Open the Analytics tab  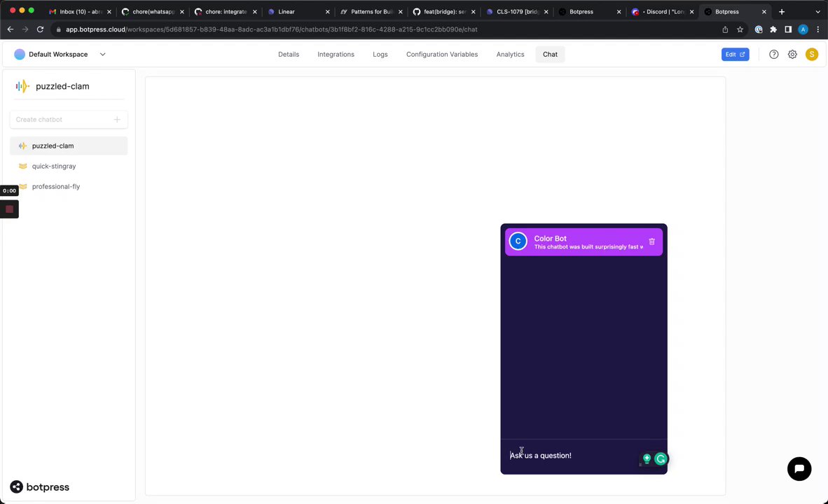[x=510, y=55]
